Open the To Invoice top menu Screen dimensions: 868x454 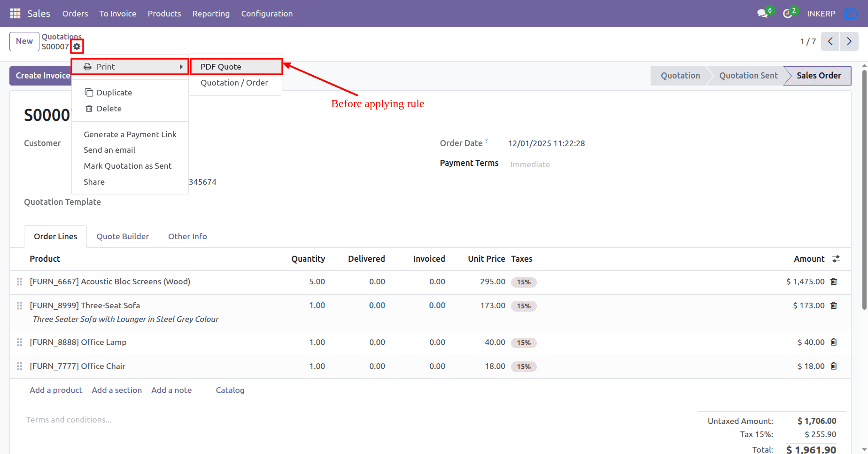(x=118, y=14)
